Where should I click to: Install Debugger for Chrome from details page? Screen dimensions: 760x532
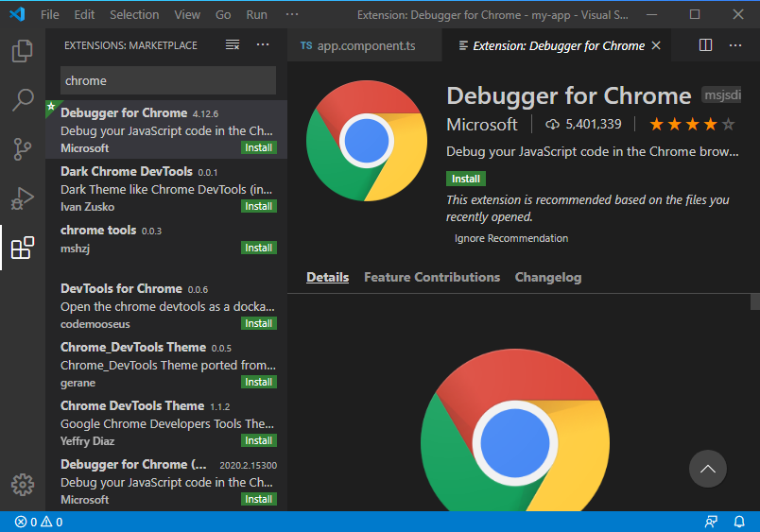click(466, 179)
